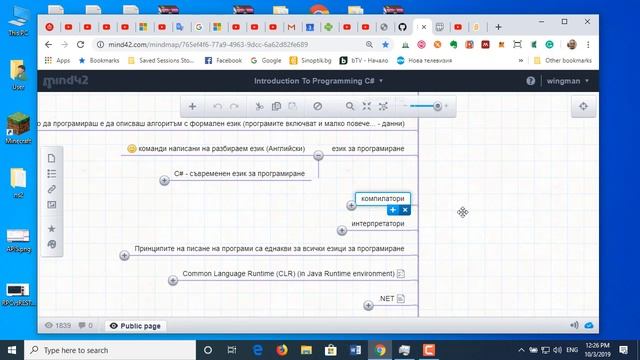Select the език за програмиране node text
Image resolution: width=640 pixels, height=360 pixels.
368,149
